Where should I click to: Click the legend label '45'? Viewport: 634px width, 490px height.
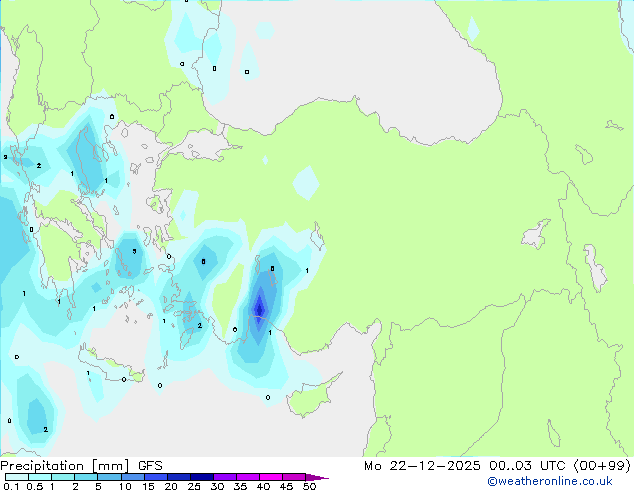(286, 486)
